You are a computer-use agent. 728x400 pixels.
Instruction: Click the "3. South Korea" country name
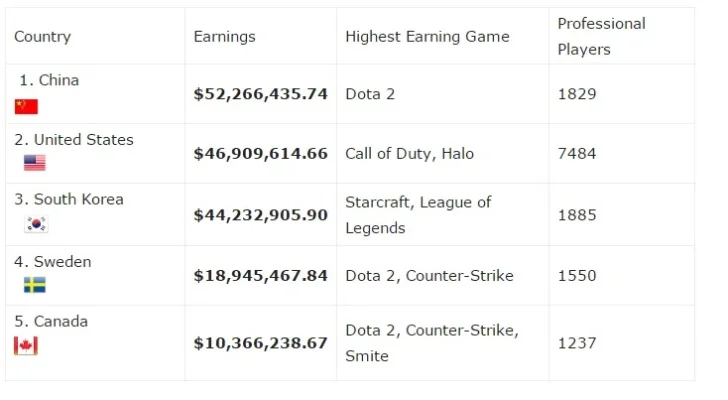click(x=69, y=199)
